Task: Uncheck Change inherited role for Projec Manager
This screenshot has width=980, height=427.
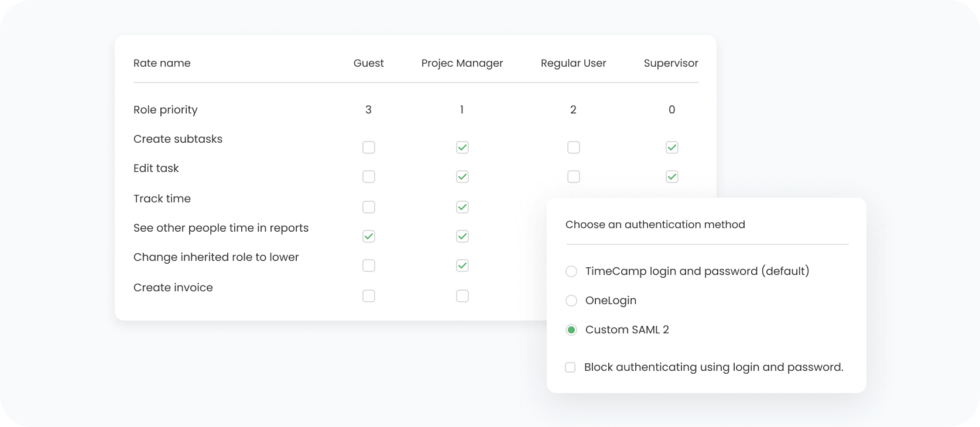Action: point(462,266)
